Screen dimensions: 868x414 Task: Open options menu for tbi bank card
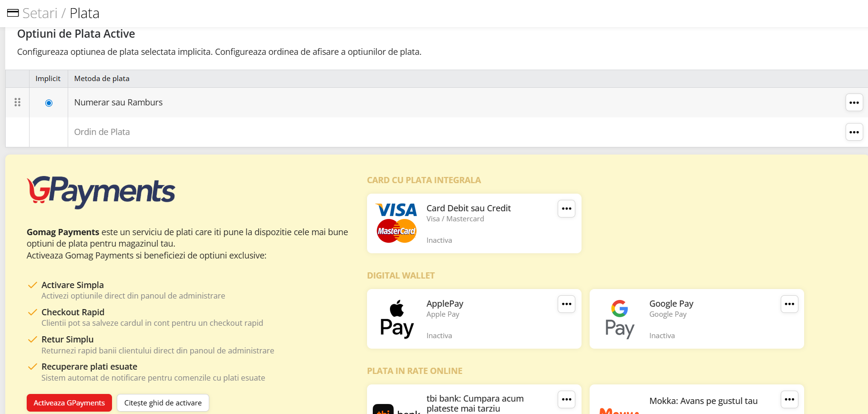(x=566, y=399)
